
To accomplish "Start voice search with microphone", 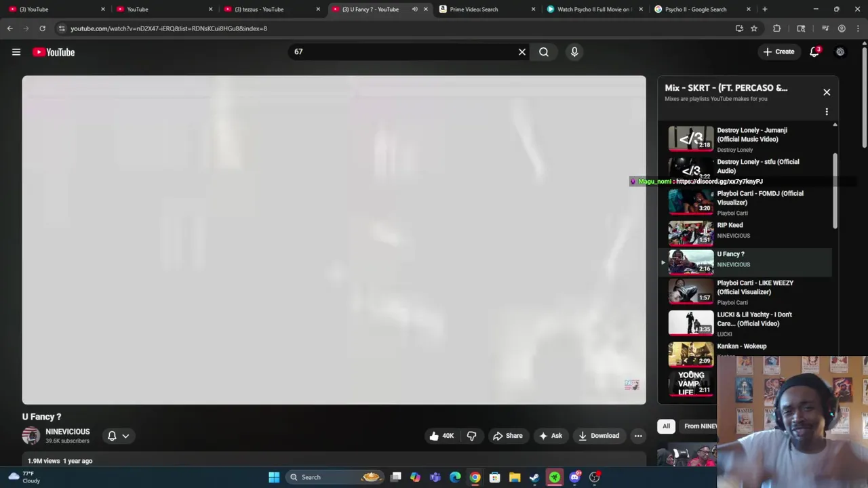I will [x=574, y=52].
